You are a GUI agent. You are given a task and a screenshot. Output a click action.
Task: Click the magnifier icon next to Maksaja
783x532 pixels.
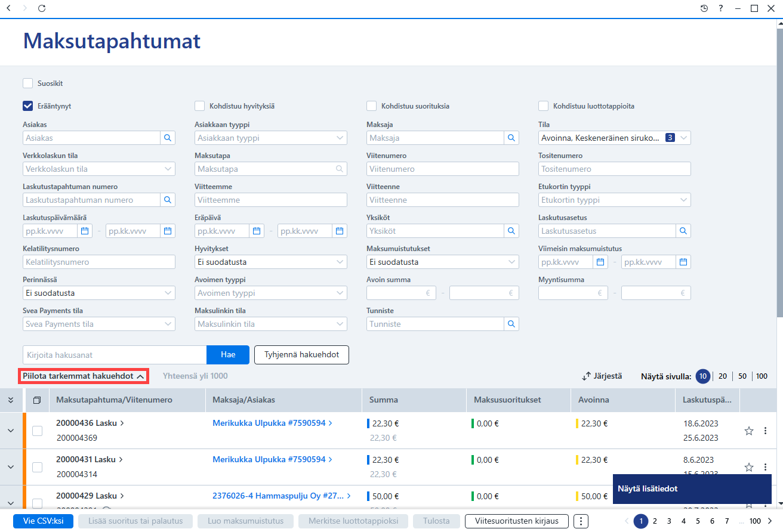[511, 138]
